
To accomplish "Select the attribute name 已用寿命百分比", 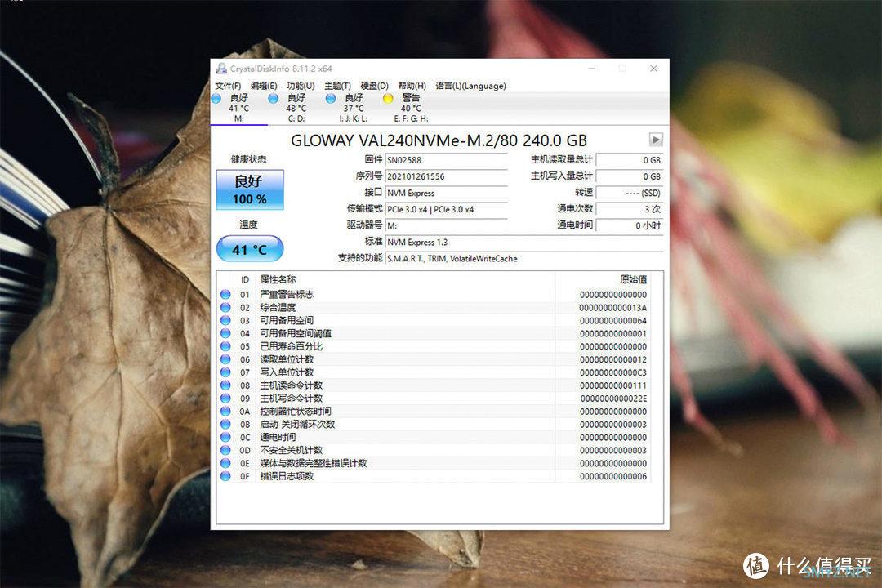I will tap(291, 346).
